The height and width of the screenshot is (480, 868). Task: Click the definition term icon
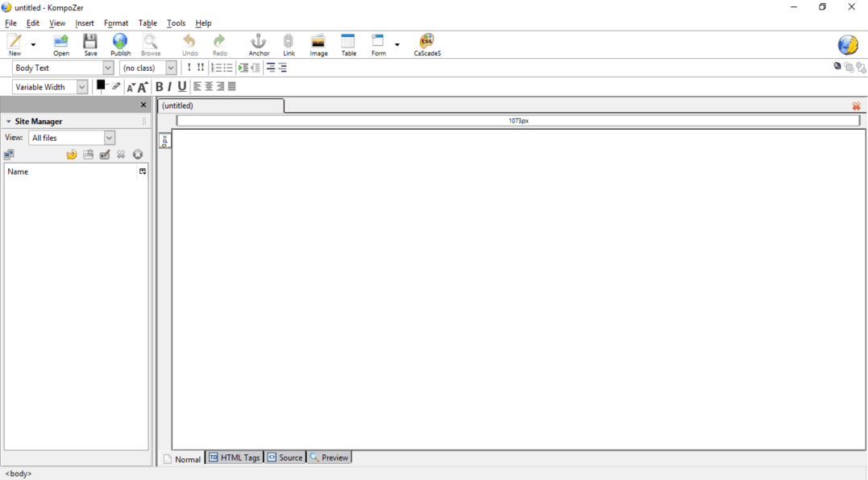pos(271,68)
